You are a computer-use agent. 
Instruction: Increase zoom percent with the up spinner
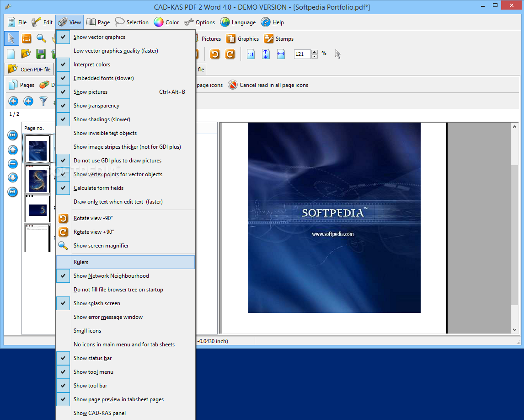point(315,52)
